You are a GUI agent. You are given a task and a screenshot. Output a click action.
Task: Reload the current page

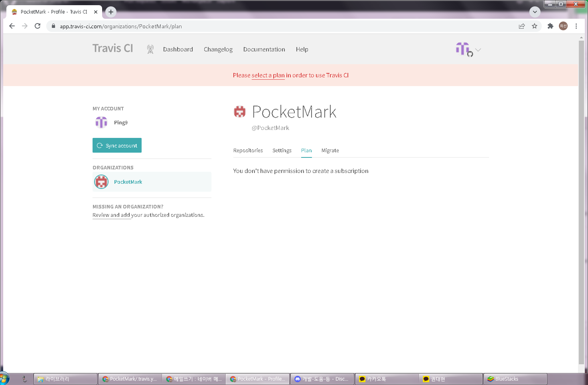tap(37, 26)
